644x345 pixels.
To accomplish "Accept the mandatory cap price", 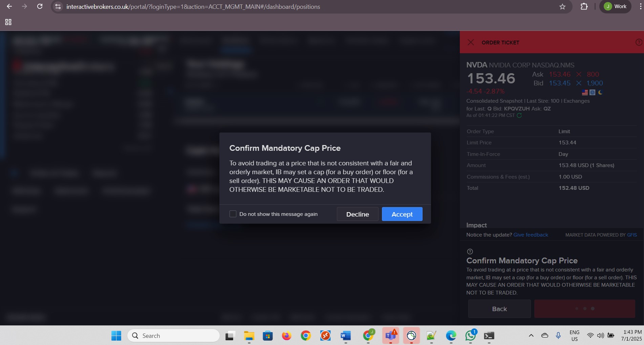I will [402, 214].
